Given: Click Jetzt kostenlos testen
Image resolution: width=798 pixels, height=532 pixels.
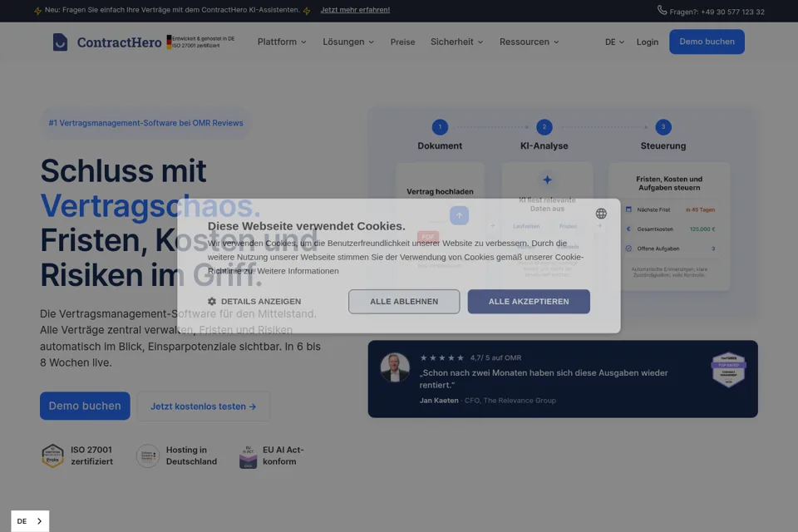Looking at the screenshot, I should pyautogui.click(x=203, y=406).
